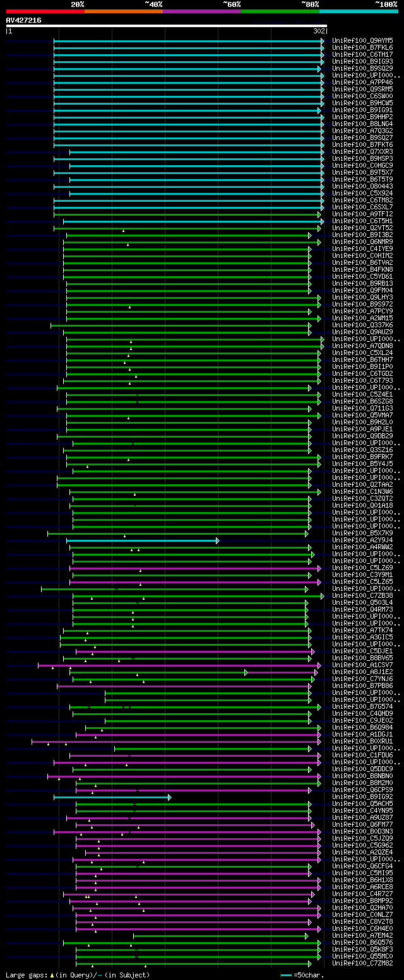
Task: Select hit label UniRef100_A7TK74
Action: click(x=364, y=630)
